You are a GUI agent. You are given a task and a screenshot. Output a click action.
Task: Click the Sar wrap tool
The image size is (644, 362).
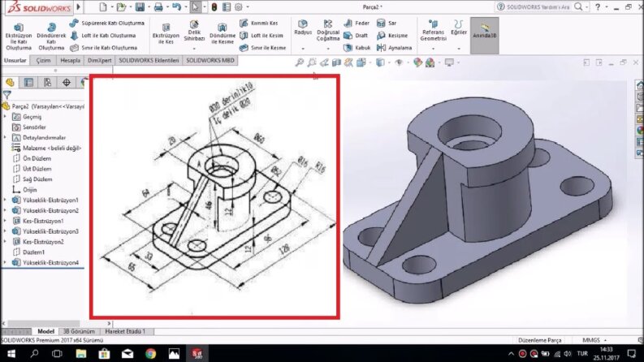[387, 24]
